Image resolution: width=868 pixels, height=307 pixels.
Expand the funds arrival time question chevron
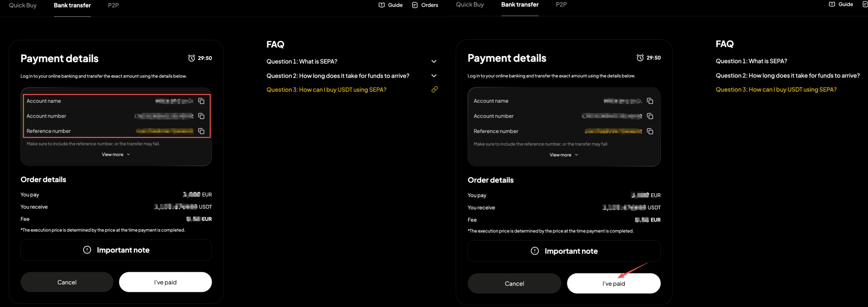pos(434,76)
